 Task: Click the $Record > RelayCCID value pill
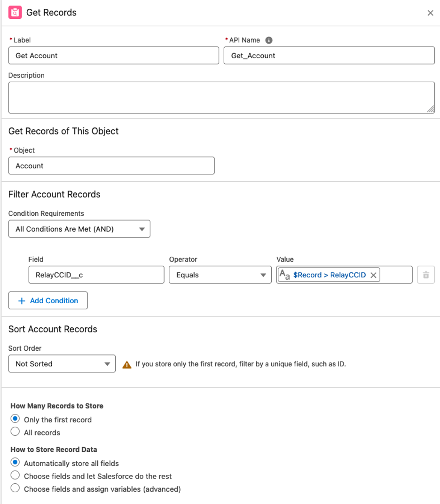tap(329, 275)
